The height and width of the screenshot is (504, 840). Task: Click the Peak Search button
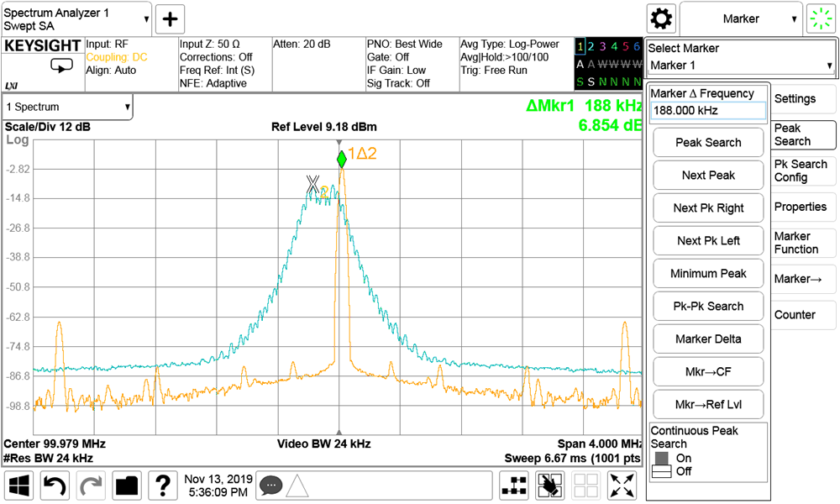tap(708, 142)
